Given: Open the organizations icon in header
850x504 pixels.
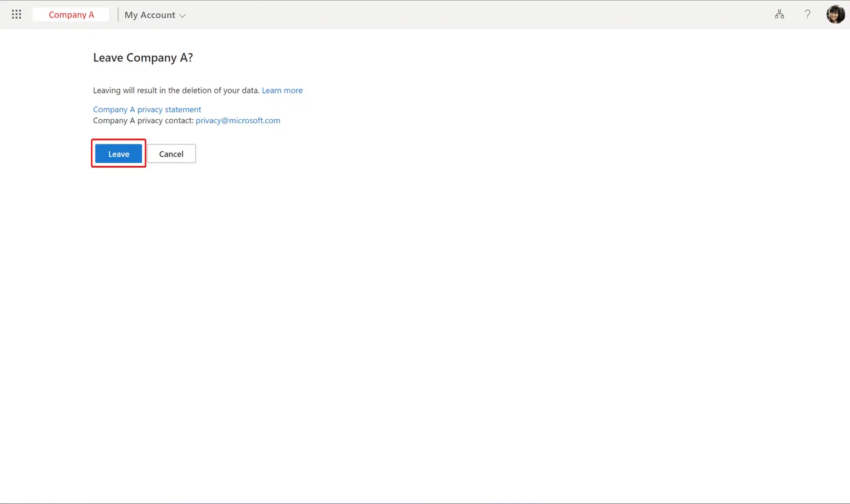Looking at the screenshot, I should (780, 15).
